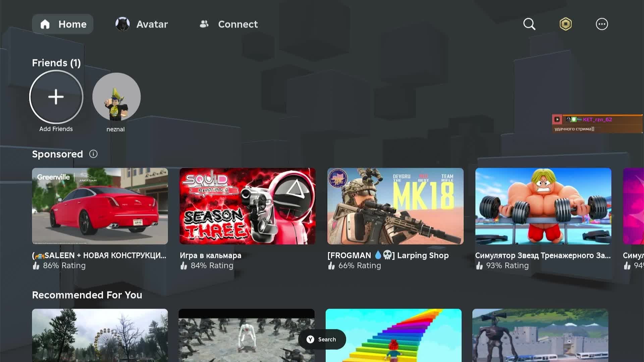Open the three-dots more menu

tap(602, 24)
